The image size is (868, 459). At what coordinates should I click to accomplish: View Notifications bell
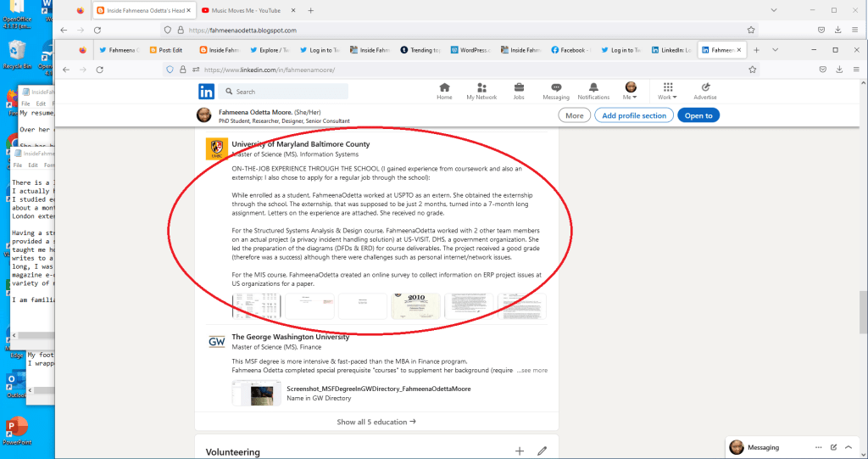(593, 91)
